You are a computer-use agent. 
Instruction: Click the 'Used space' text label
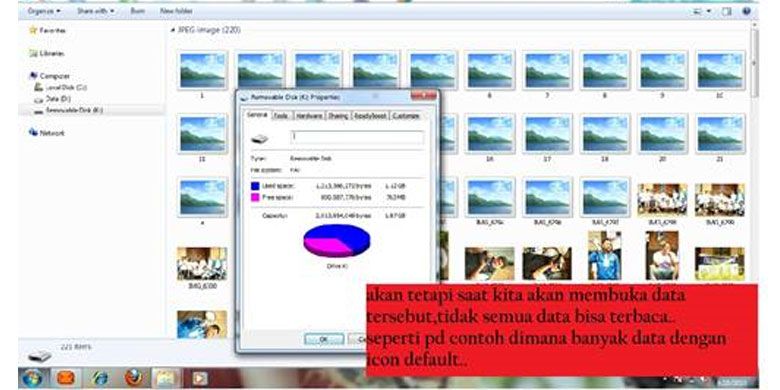[278, 186]
